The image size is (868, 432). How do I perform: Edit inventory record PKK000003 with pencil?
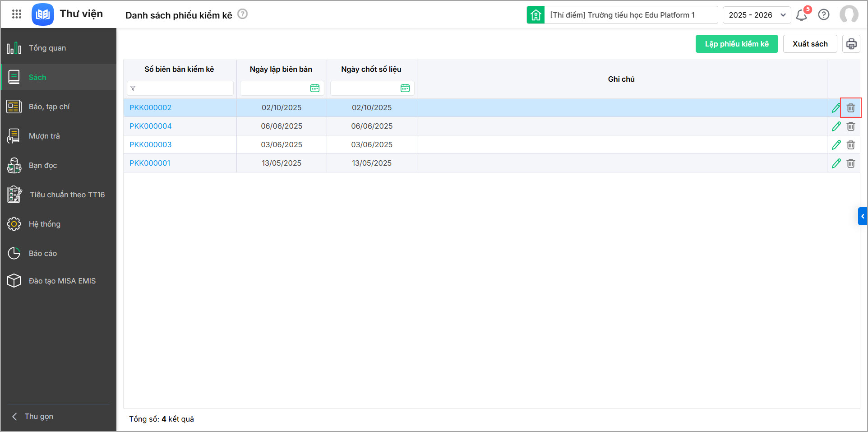[x=836, y=145]
